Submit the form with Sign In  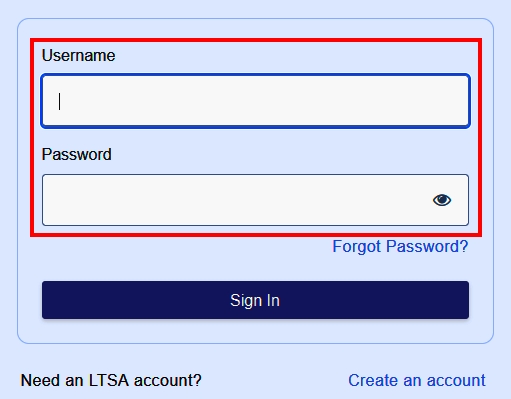coord(255,300)
